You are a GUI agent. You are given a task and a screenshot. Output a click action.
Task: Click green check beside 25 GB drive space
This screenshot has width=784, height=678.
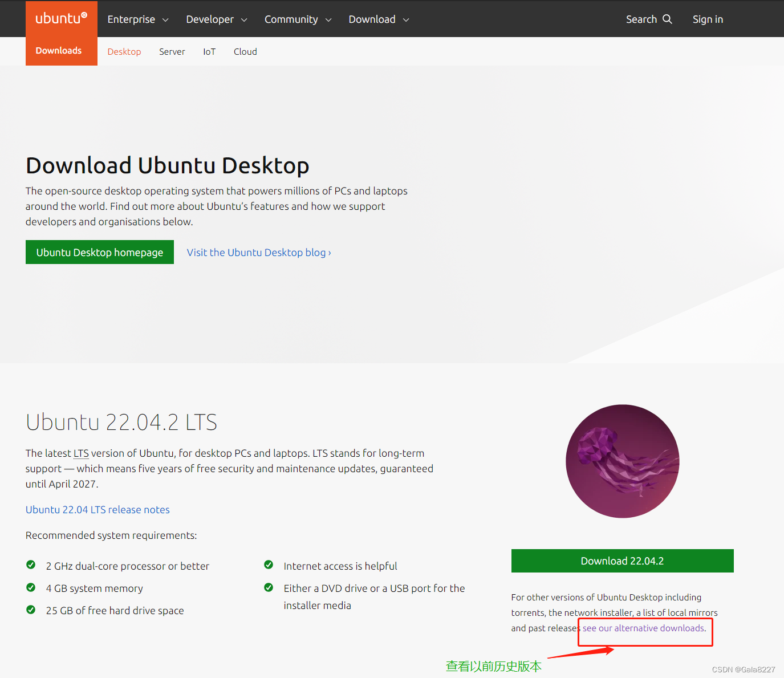[31, 609]
